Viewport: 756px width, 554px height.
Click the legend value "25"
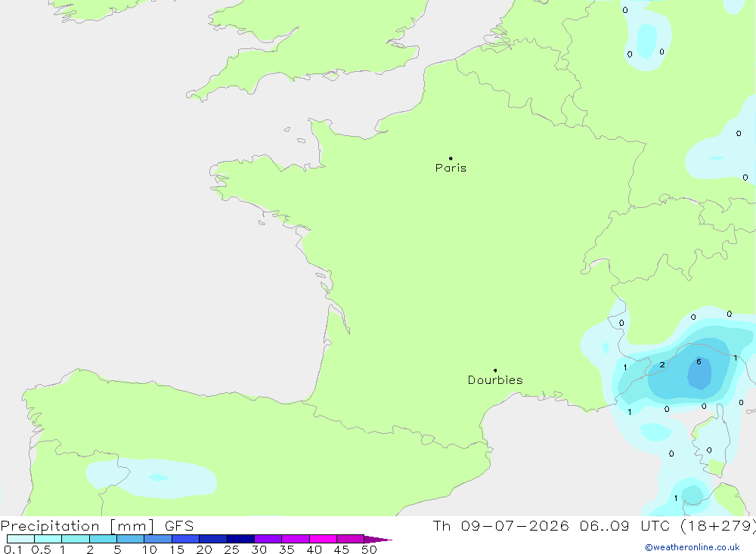231,549
